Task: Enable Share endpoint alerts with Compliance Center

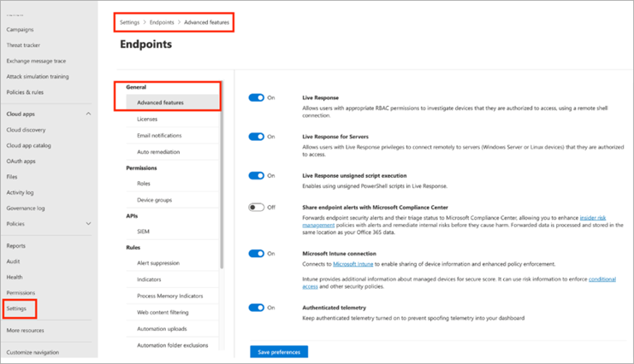Action: (256, 207)
